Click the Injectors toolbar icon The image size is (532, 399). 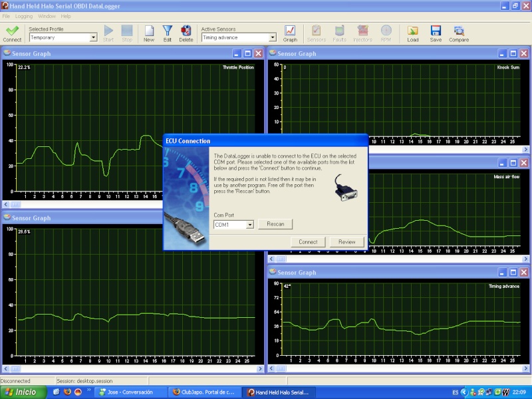[x=362, y=34]
